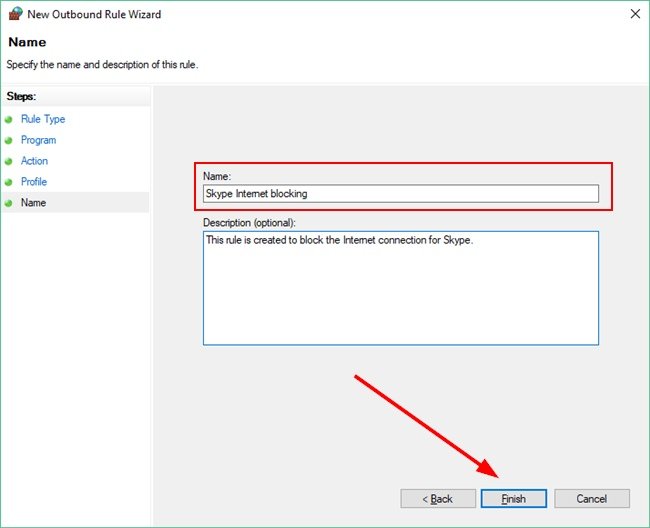Go back using the Back button

pyautogui.click(x=438, y=498)
